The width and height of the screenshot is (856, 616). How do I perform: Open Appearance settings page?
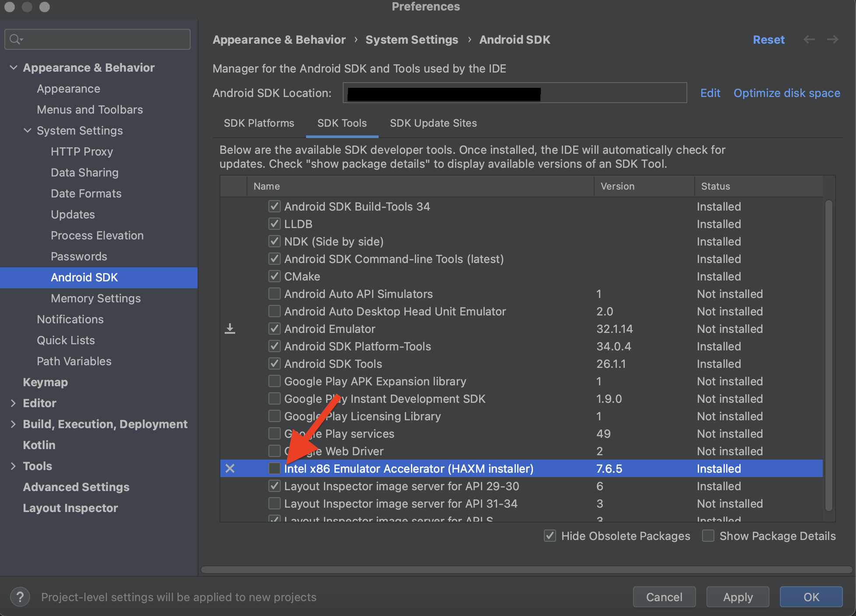pos(69,89)
